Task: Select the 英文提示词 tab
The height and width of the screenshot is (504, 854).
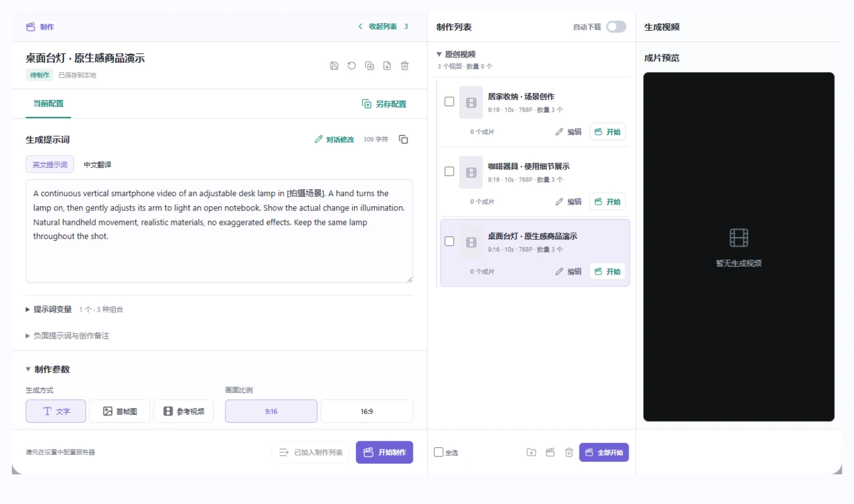Action: [x=50, y=164]
